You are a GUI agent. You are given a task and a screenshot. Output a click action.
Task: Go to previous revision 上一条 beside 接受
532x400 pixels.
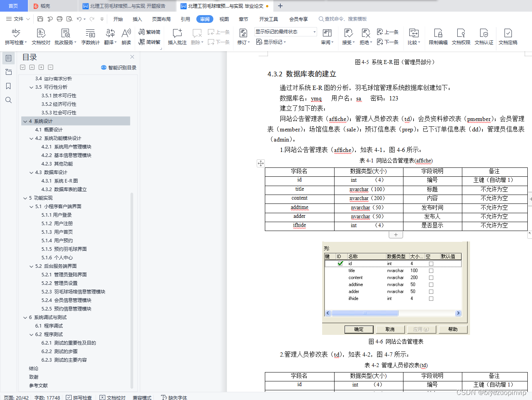pyautogui.click(x=388, y=32)
